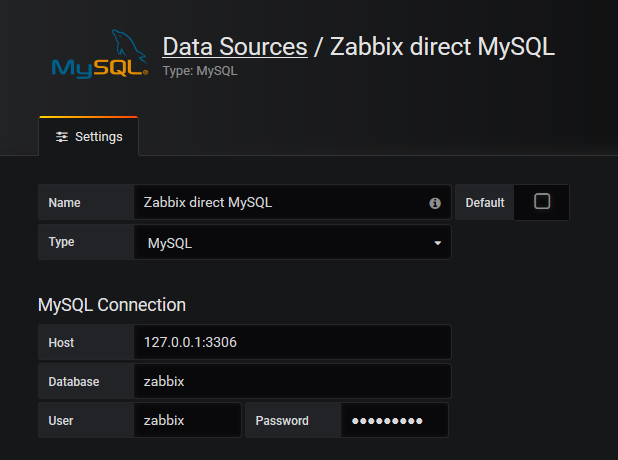Focus the masked Password field
Image resolution: width=618 pixels, height=460 pixels.
[394, 421]
